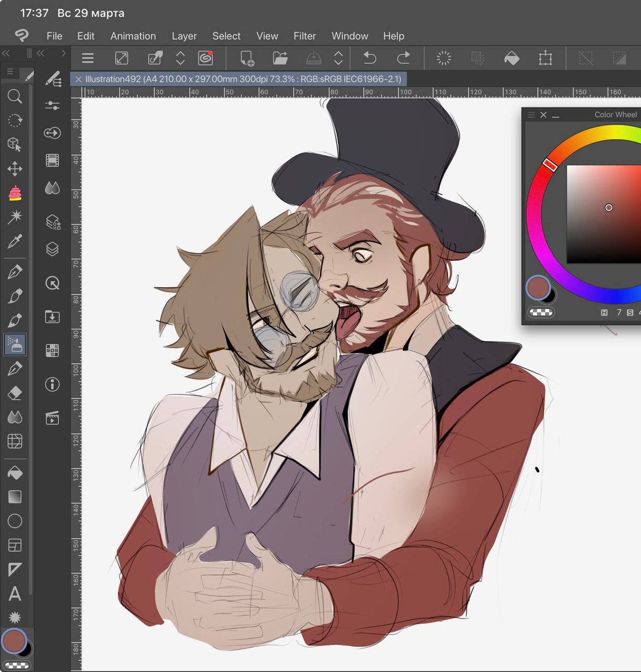Click the red hue marker on color ring

point(550,164)
